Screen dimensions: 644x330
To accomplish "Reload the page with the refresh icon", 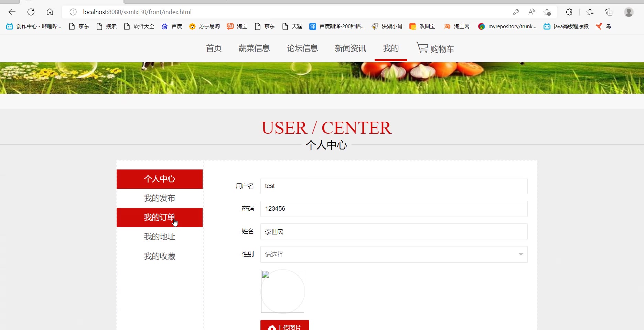I will click(31, 12).
